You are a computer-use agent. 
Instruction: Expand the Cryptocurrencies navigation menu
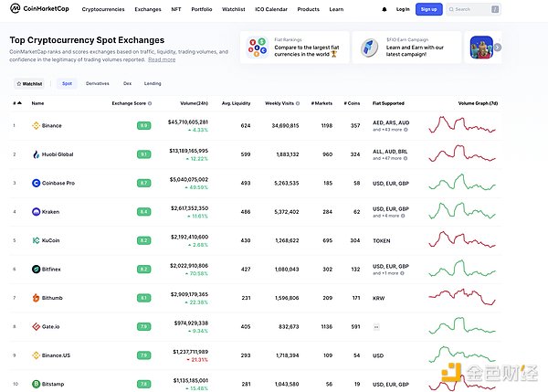103,9
